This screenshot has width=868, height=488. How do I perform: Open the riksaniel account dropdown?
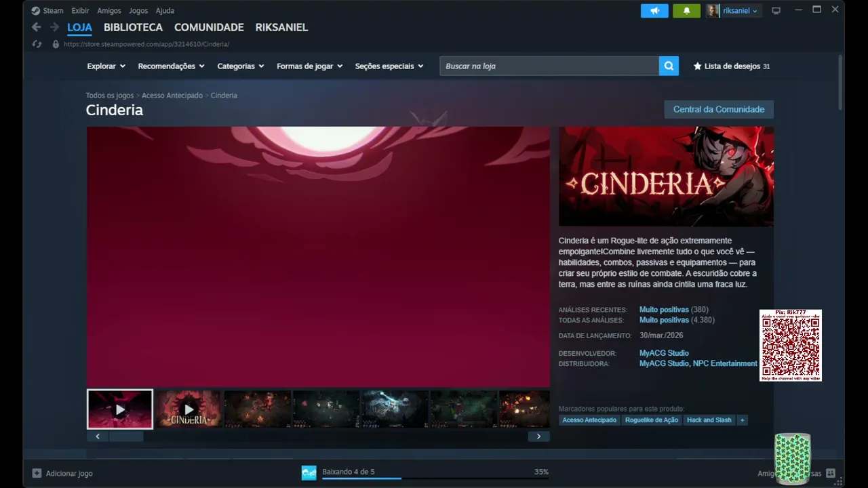(x=740, y=11)
